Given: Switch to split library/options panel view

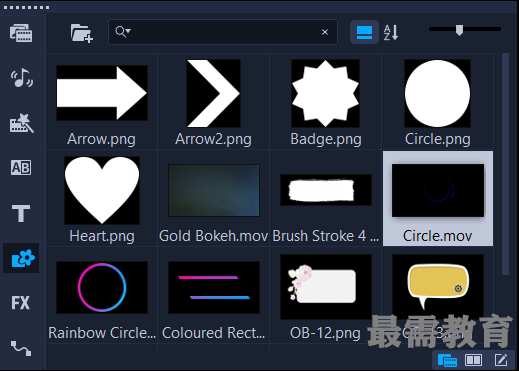Looking at the screenshot, I should click(x=473, y=360).
